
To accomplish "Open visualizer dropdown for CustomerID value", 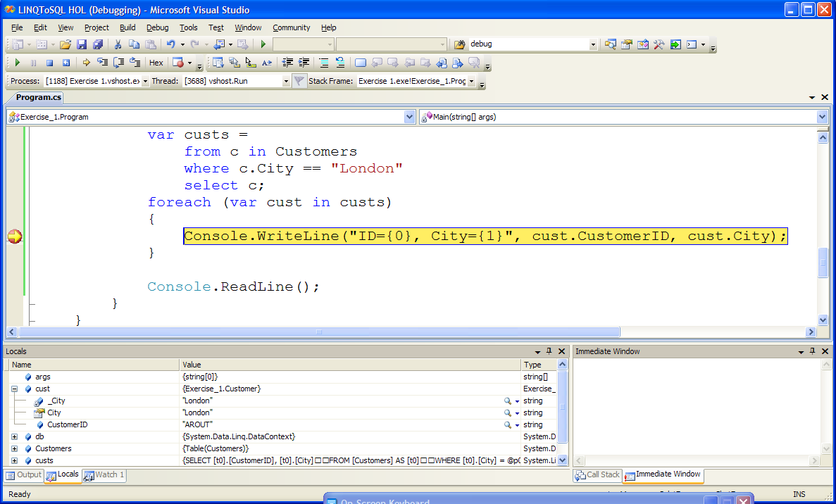I will (x=517, y=425).
